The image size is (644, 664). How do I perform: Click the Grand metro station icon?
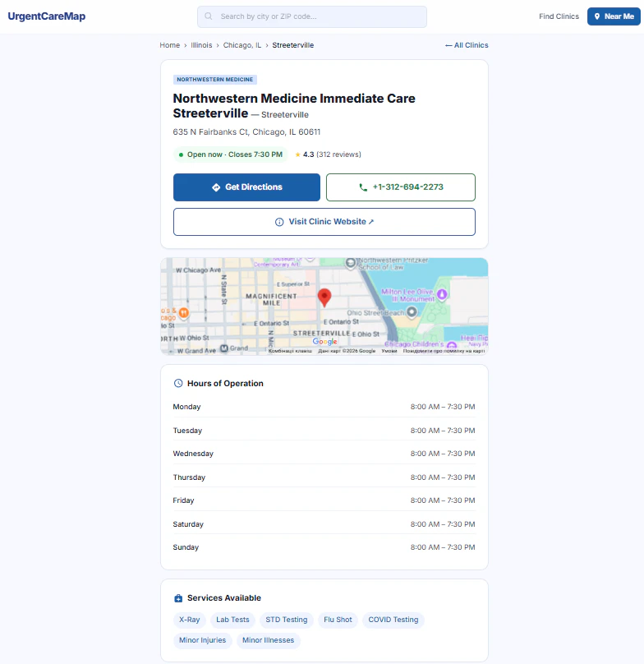pos(224,348)
